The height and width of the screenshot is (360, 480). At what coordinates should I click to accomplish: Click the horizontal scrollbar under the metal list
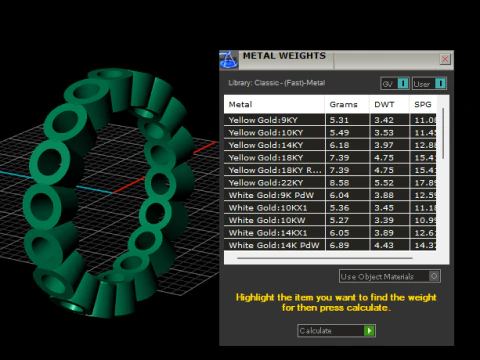[325, 258]
